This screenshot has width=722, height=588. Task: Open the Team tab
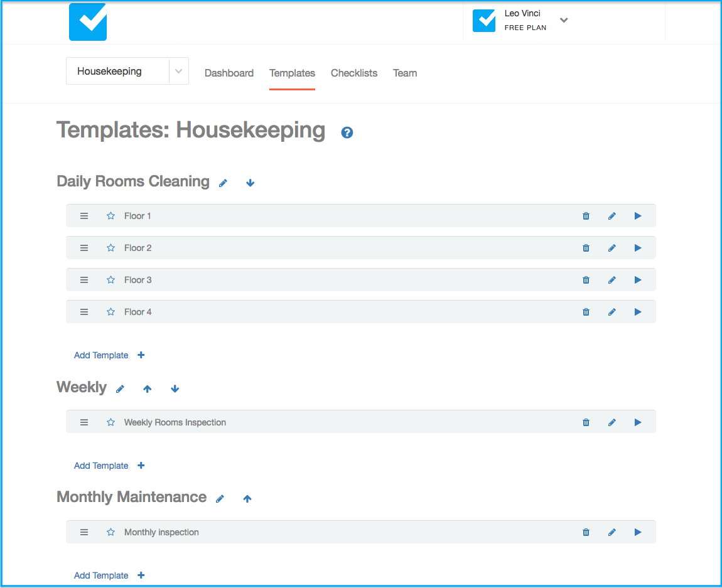click(x=405, y=73)
